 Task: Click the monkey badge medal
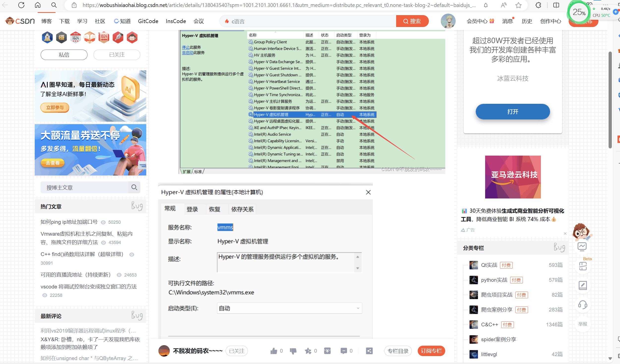132,37
